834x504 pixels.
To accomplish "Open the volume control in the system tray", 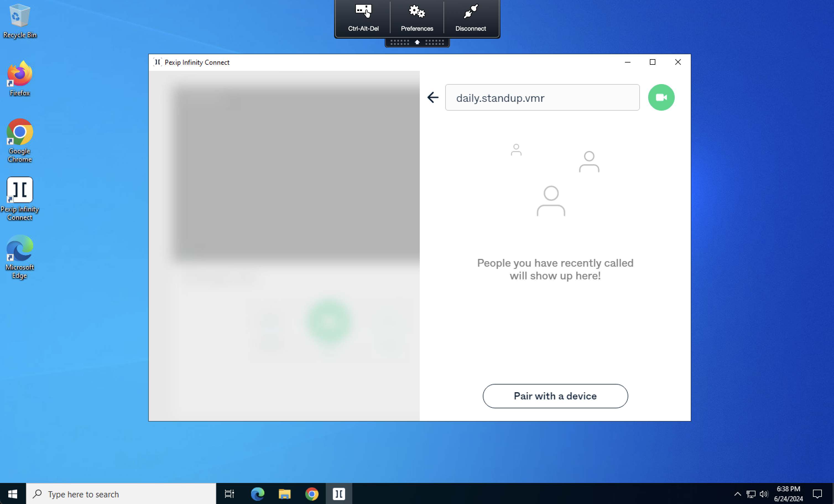I will click(x=764, y=494).
